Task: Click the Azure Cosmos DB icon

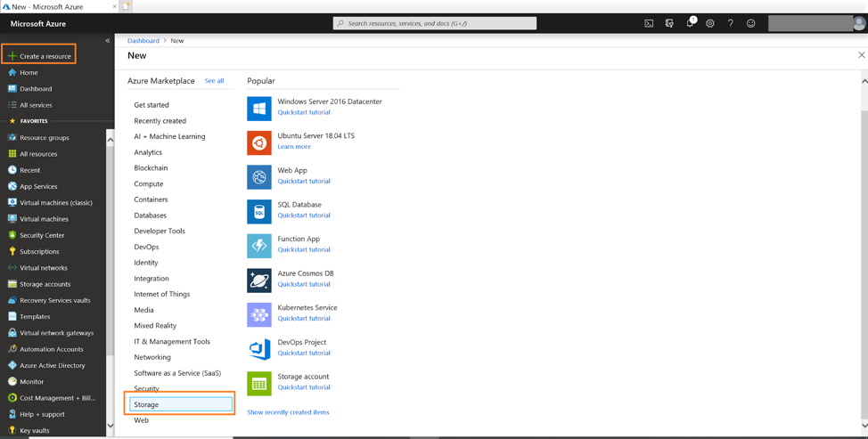Action: [259, 280]
